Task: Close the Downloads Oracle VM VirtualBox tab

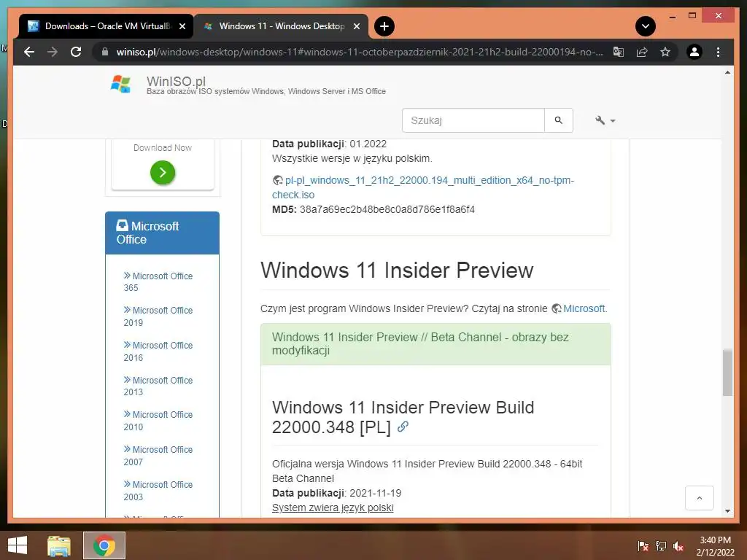Action: pos(182,26)
